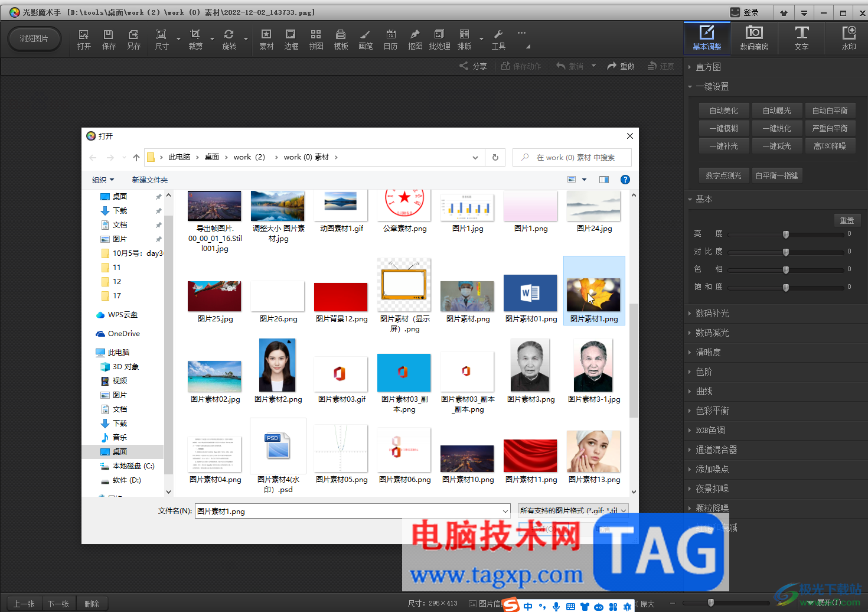This screenshot has width=868, height=612.
Task: Open the 工具 (Tools) menu icon
Action: [498, 39]
